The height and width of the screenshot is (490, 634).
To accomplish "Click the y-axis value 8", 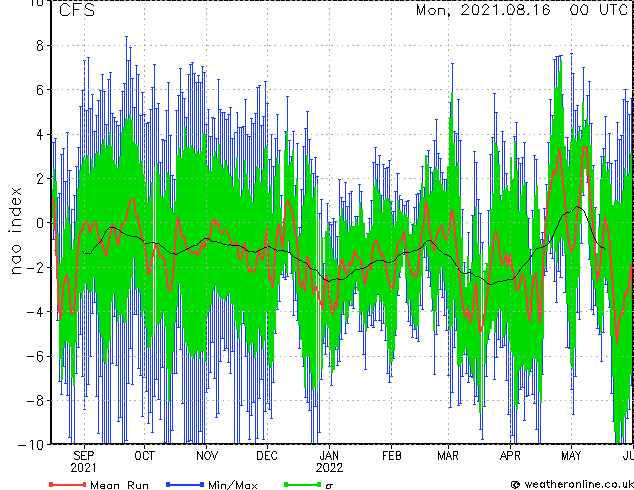I will (x=40, y=46).
